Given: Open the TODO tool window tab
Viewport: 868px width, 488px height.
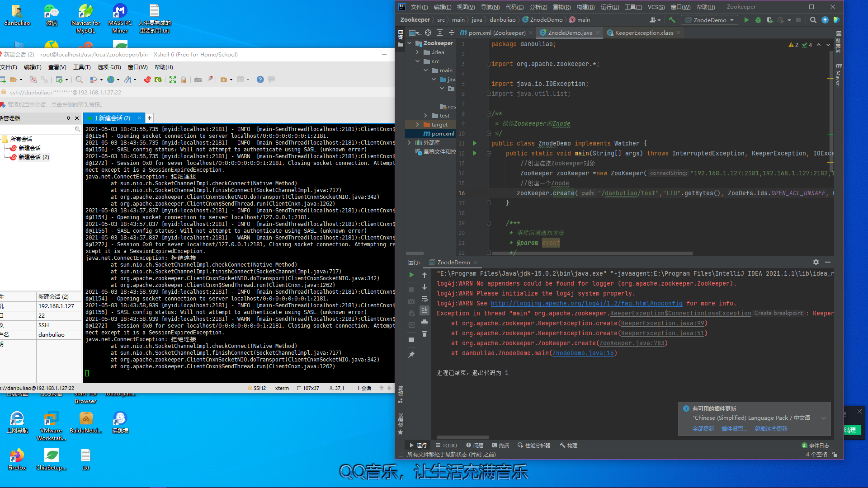Looking at the screenshot, I should (x=446, y=446).
